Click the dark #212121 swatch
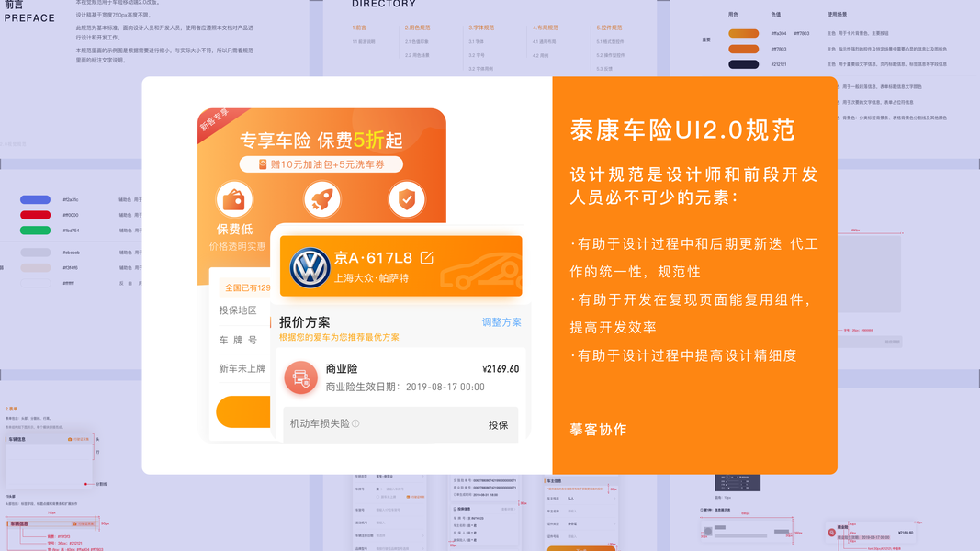Image resolution: width=980 pixels, height=551 pixels. click(x=744, y=64)
